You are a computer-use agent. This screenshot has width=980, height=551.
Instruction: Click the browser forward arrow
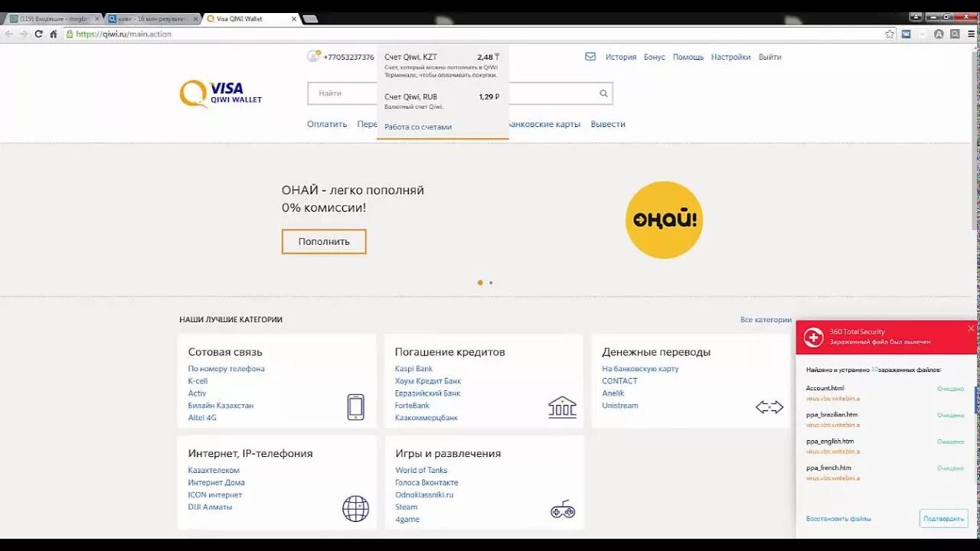24,34
